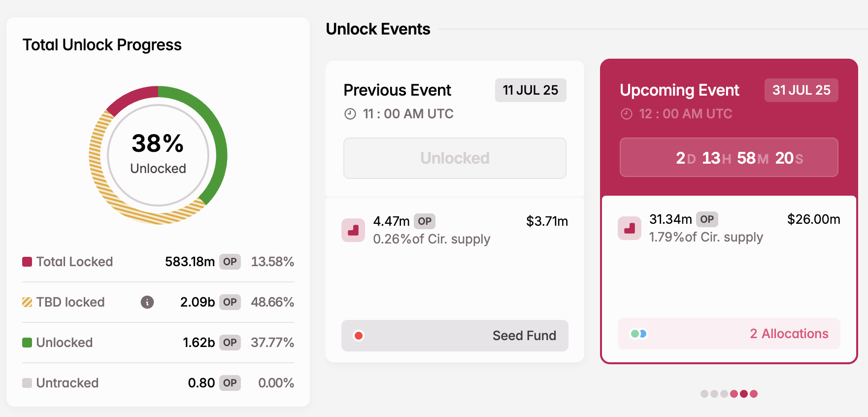This screenshot has height=417, width=868.
Task: Click the OP badge next to Total Locked
Action: [x=230, y=262]
